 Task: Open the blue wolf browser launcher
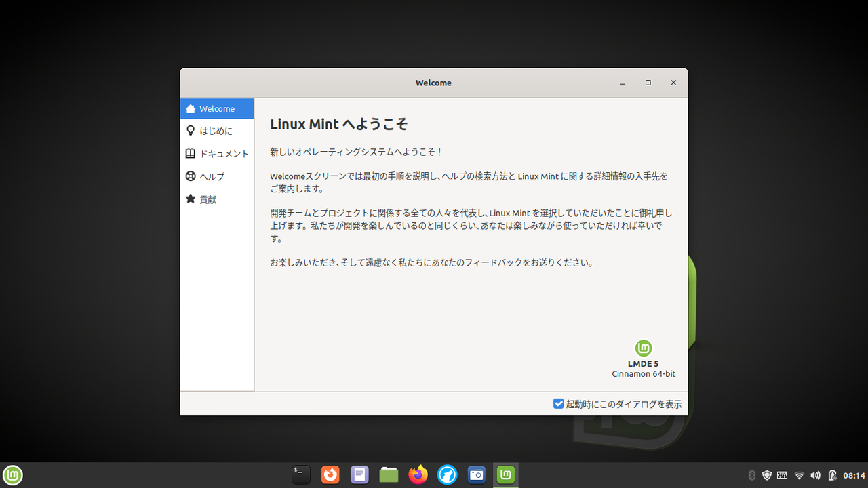(447, 475)
